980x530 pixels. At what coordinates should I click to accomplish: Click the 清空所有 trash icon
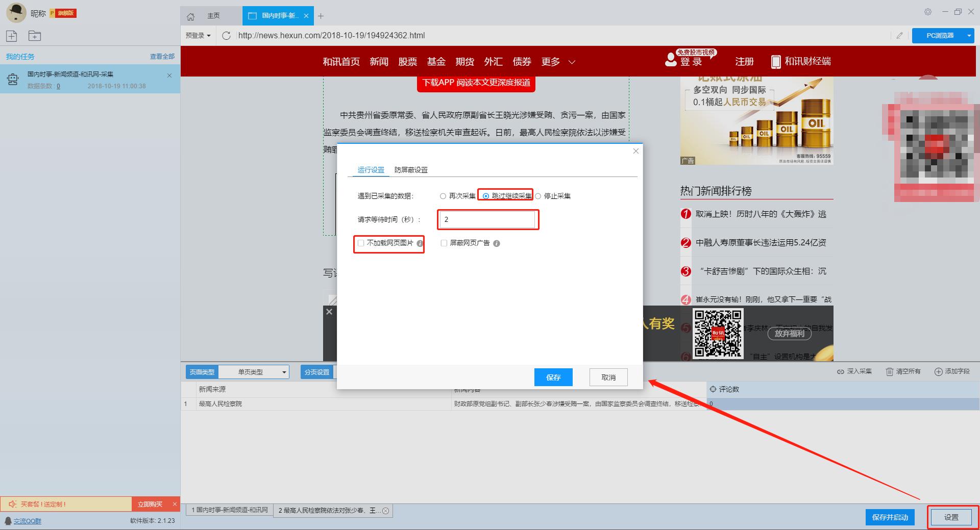[x=890, y=371]
